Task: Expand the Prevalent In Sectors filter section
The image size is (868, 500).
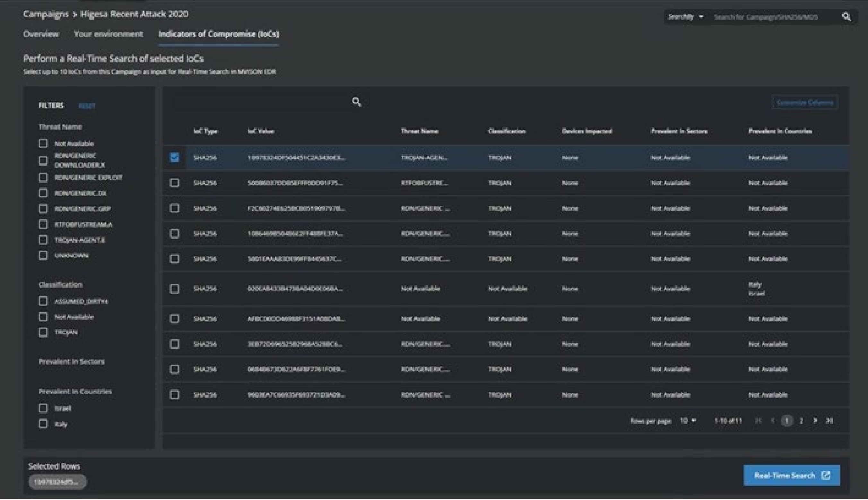Action: [x=71, y=361]
